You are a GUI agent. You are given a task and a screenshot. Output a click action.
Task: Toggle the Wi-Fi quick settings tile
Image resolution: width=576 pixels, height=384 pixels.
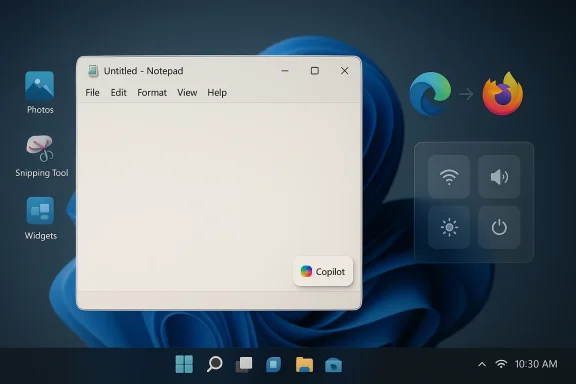point(449,177)
